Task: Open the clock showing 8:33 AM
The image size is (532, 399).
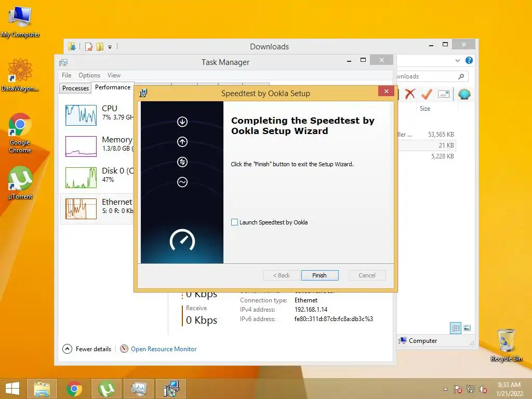Action: pyautogui.click(x=509, y=389)
